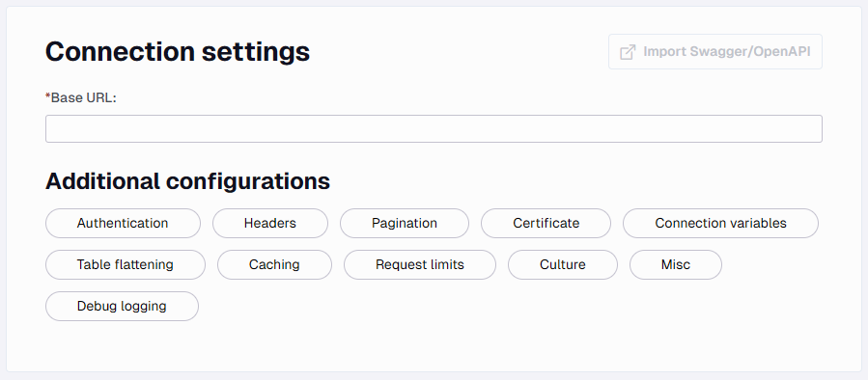Open the Headers configuration section
Viewport: 868px width, 380px height.
tap(270, 224)
